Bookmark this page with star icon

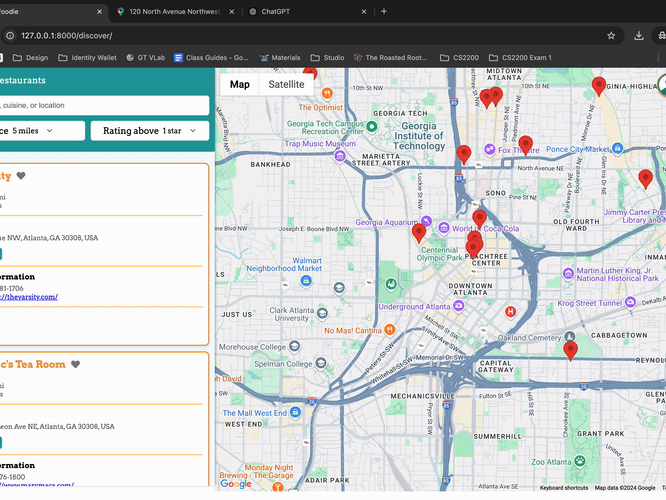pos(611,36)
